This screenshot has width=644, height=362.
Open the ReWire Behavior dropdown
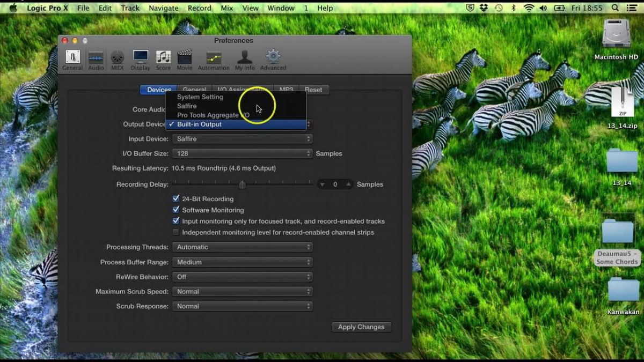(242, 277)
